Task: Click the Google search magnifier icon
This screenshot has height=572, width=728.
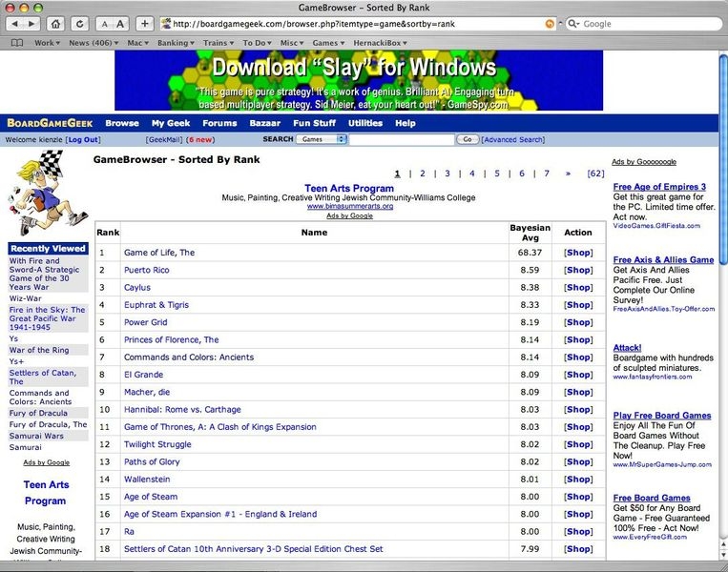Action: [574, 24]
